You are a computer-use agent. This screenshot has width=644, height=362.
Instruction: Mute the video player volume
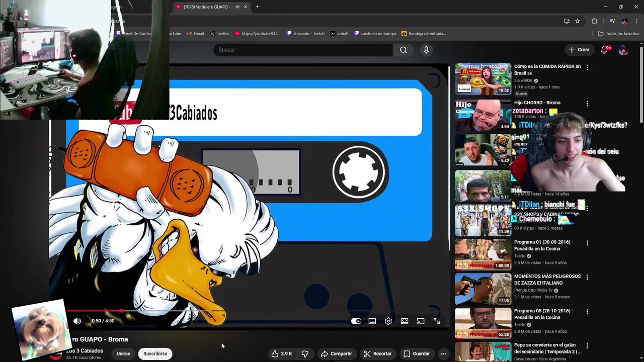[x=77, y=321]
